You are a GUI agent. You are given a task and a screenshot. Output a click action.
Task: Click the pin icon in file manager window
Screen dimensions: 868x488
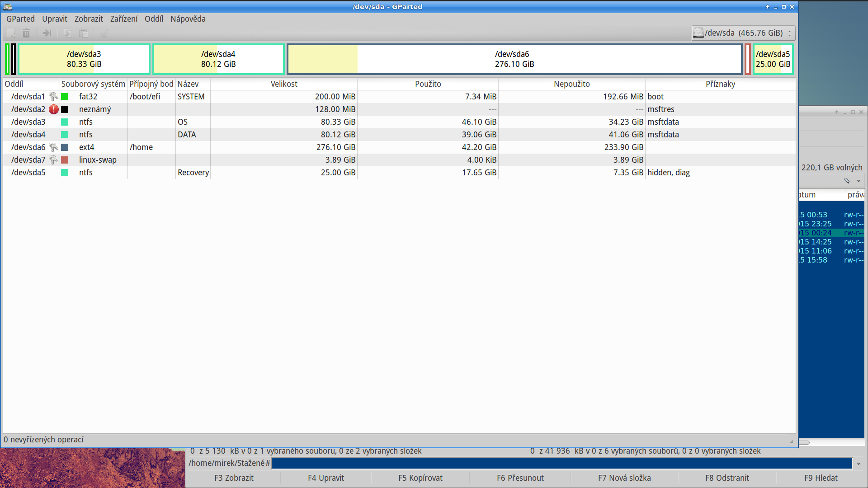pyautogui.click(x=847, y=181)
